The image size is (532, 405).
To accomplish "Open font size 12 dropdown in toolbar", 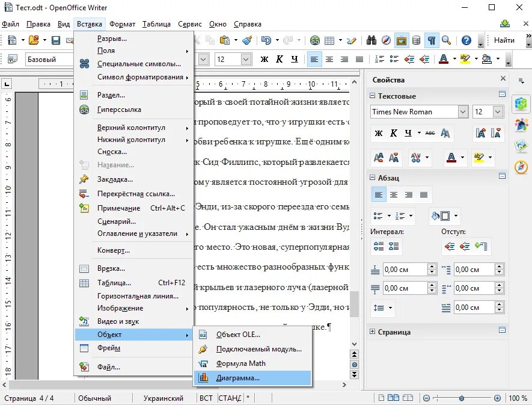I will [x=246, y=59].
